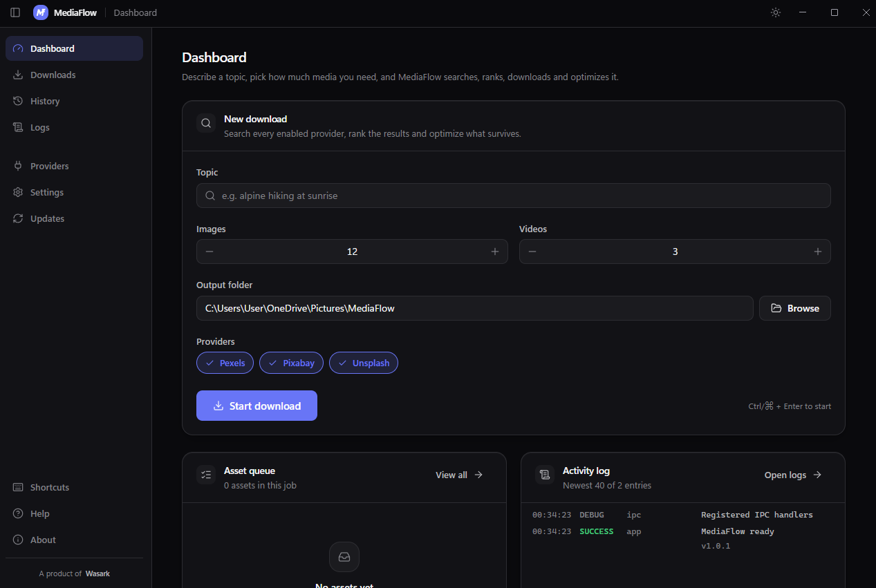Open Help in the sidebar
The width and height of the screenshot is (876, 588).
pos(74,513)
